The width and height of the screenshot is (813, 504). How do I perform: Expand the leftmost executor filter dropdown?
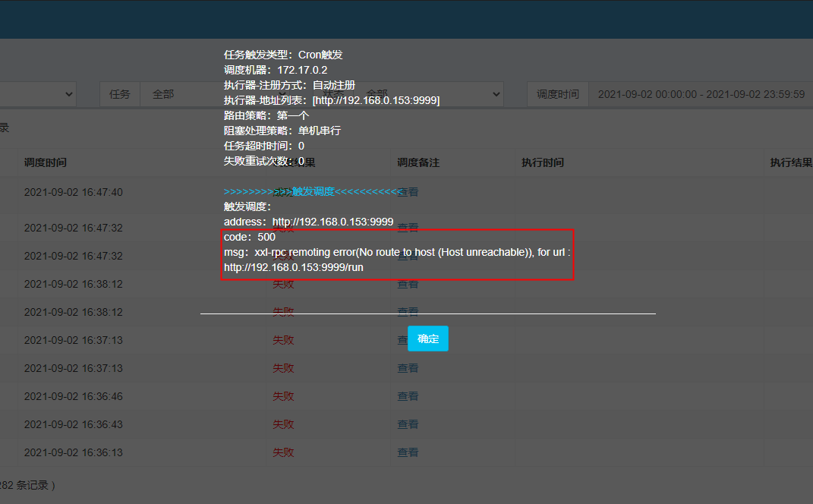coord(38,94)
